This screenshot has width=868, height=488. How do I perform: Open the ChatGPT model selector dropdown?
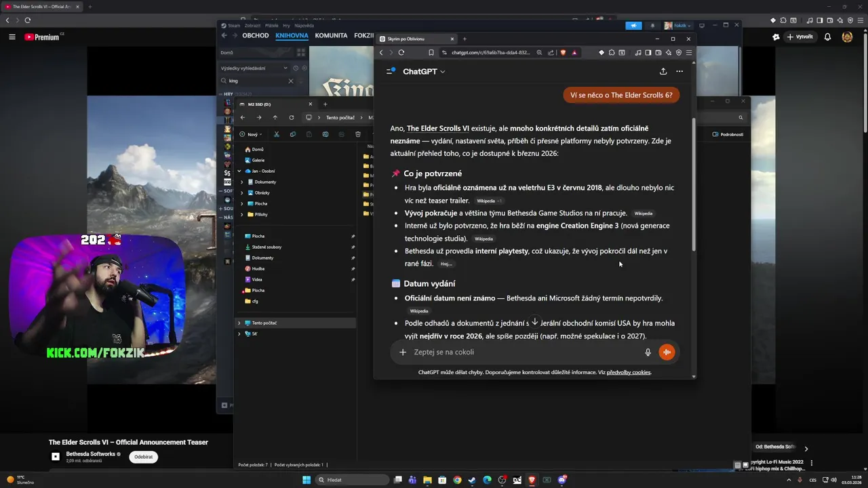click(424, 71)
